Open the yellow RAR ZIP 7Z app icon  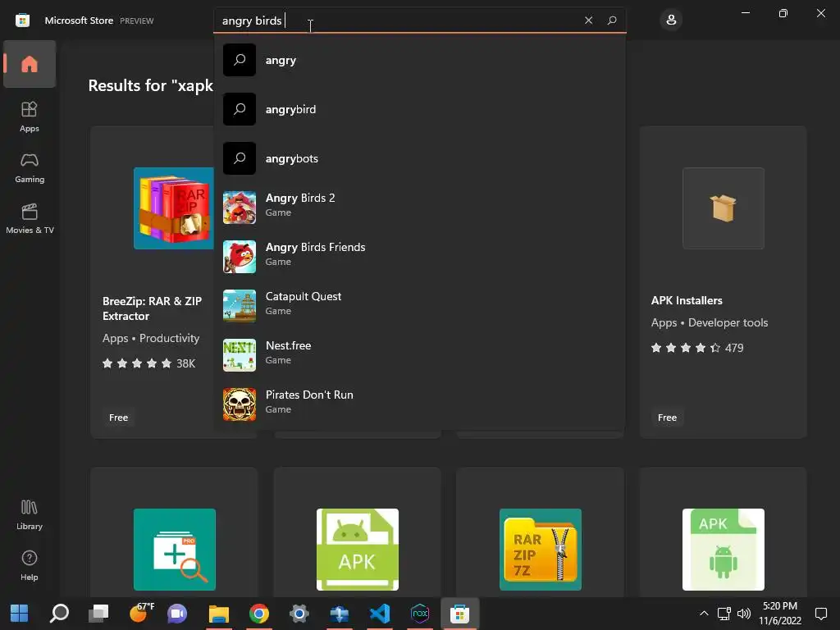[540, 550]
